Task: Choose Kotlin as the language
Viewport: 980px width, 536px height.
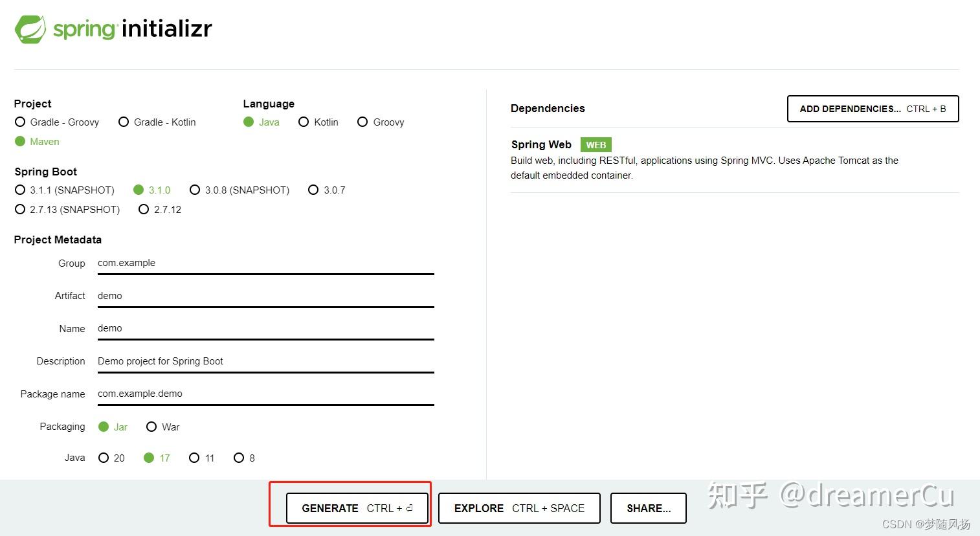Action: [304, 122]
